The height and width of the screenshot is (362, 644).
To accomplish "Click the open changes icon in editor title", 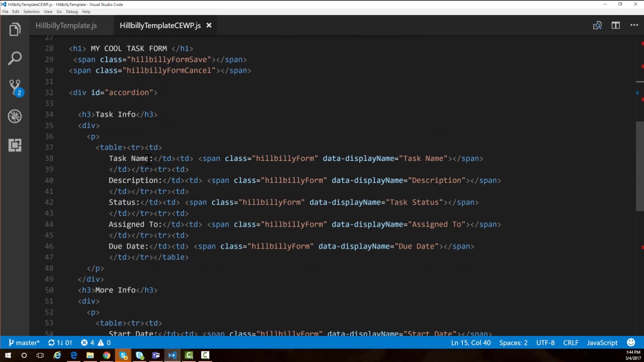I will pos(597,25).
